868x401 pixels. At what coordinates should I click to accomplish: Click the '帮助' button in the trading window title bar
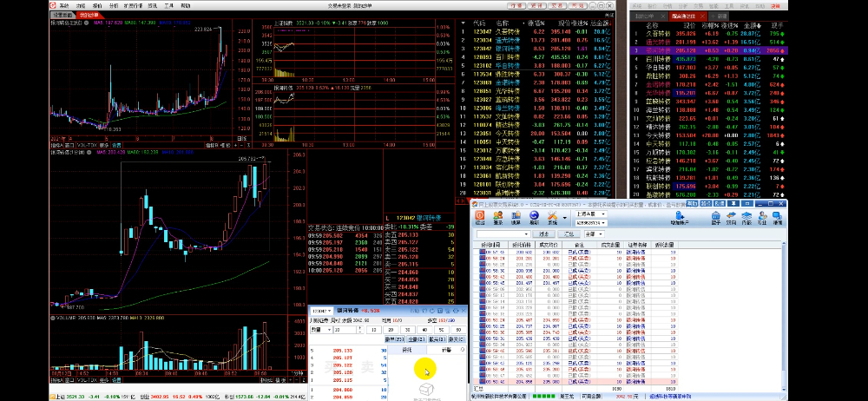point(694,203)
